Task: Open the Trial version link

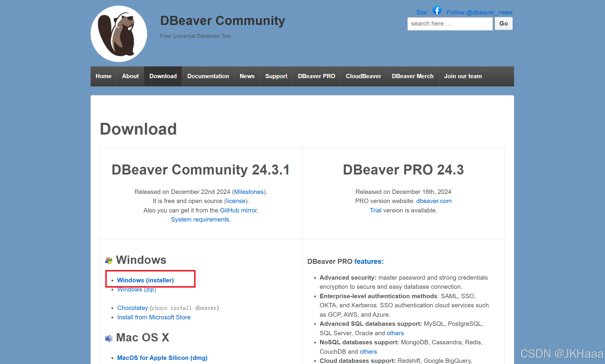Action: click(376, 210)
